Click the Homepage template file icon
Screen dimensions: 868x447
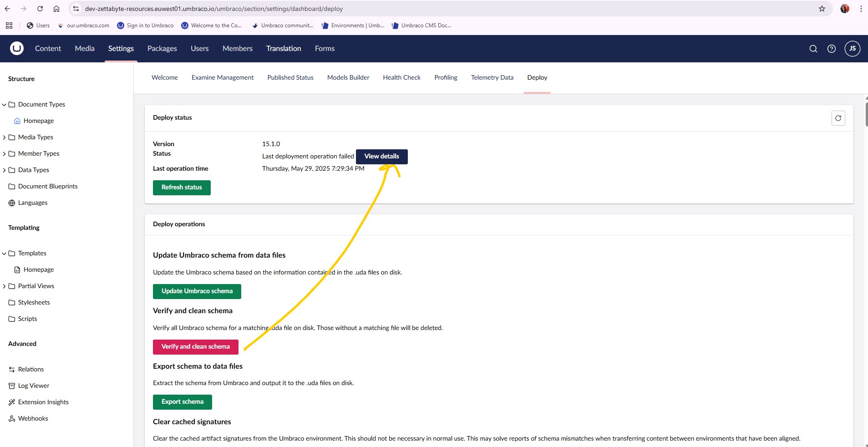point(17,270)
